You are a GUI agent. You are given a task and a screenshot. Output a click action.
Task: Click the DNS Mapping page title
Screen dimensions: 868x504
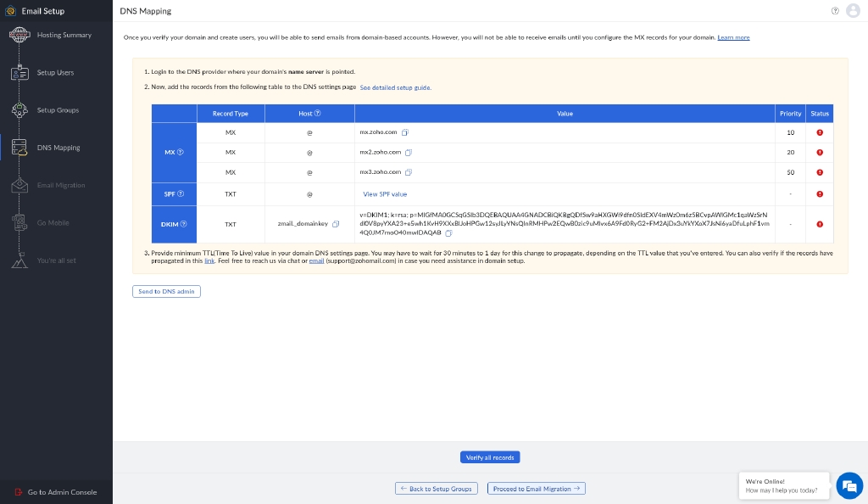(x=146, y=11)
